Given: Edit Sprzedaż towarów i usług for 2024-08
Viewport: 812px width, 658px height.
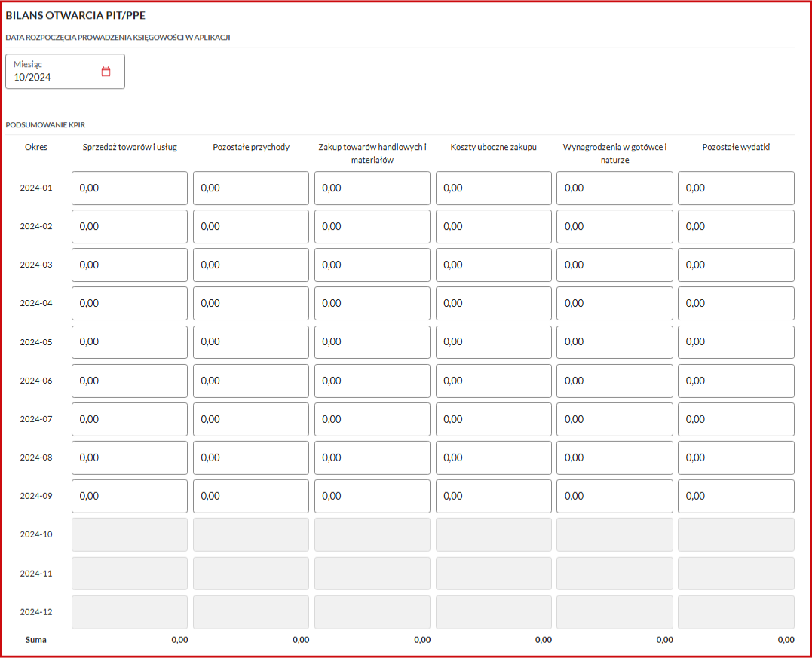Looking at the screenshot, I should click(130, 458).
